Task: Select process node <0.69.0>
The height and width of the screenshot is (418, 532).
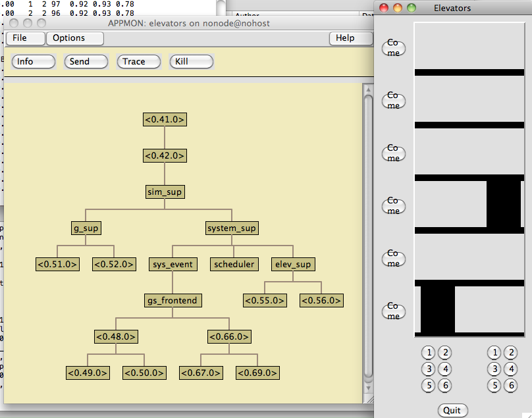Action: click(x=258, y=373)
